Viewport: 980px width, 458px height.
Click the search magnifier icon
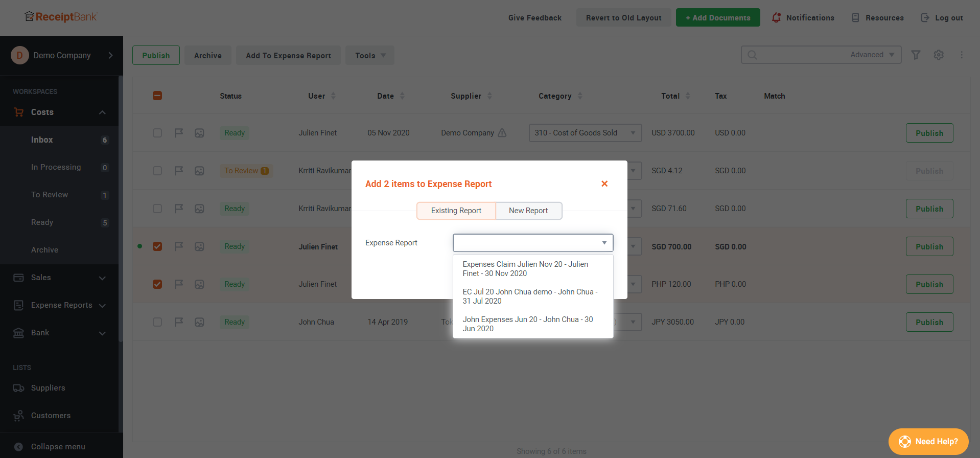[x=752, y=55]
